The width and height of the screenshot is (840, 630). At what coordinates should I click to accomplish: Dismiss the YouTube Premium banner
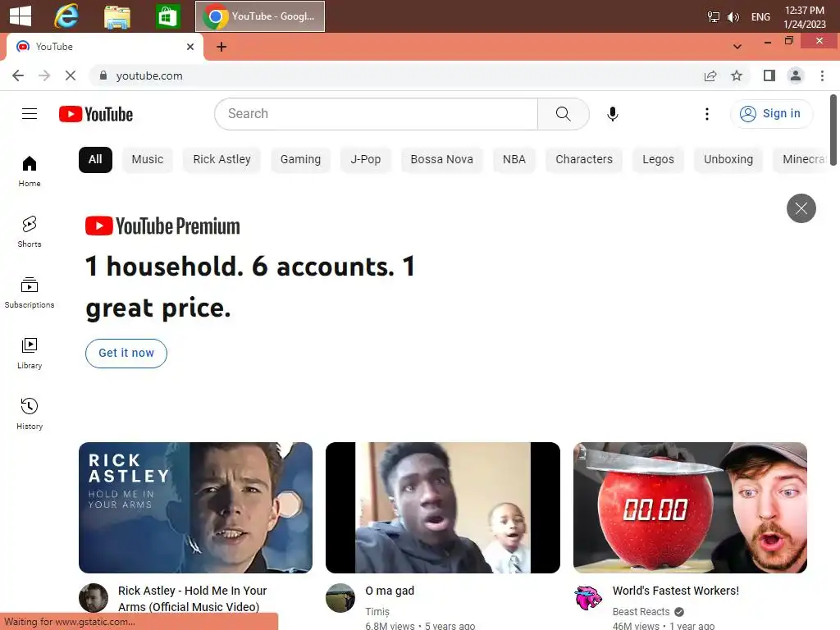(801, 208)
